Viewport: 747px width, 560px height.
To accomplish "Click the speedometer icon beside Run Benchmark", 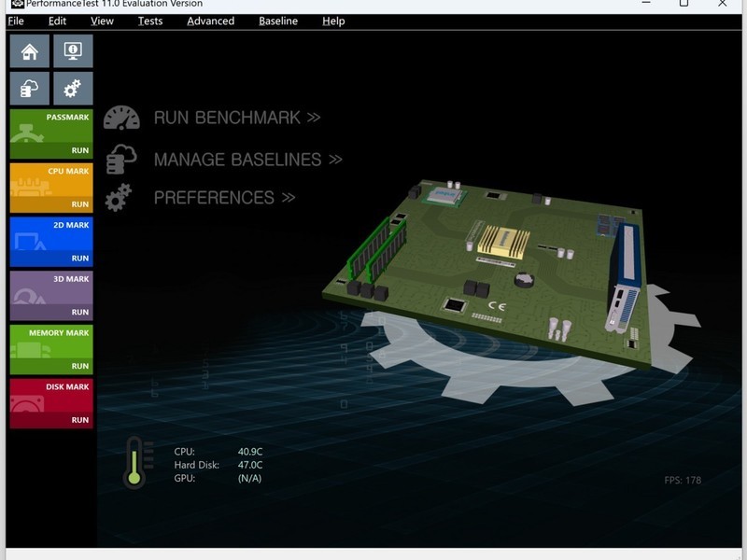I will pos(121,118).
